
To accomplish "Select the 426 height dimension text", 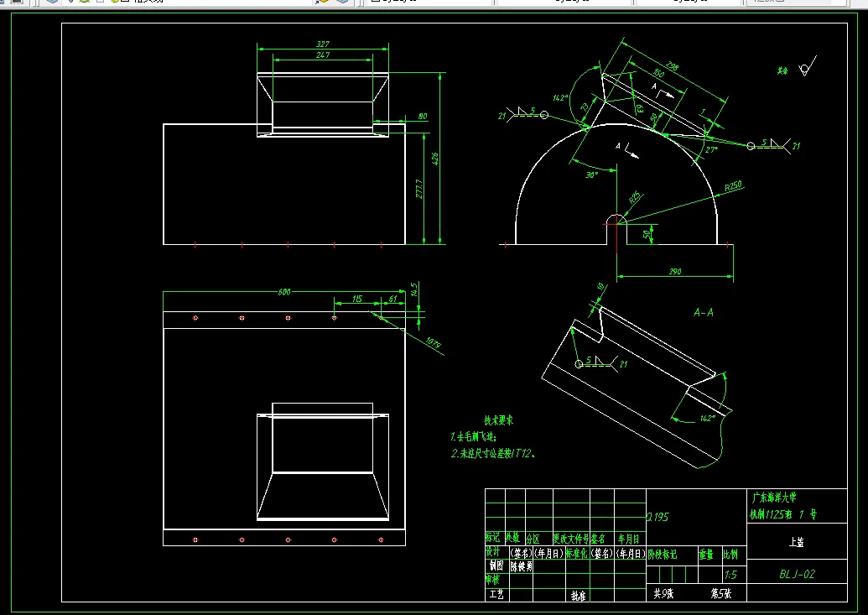I will (x=435, y=159).
